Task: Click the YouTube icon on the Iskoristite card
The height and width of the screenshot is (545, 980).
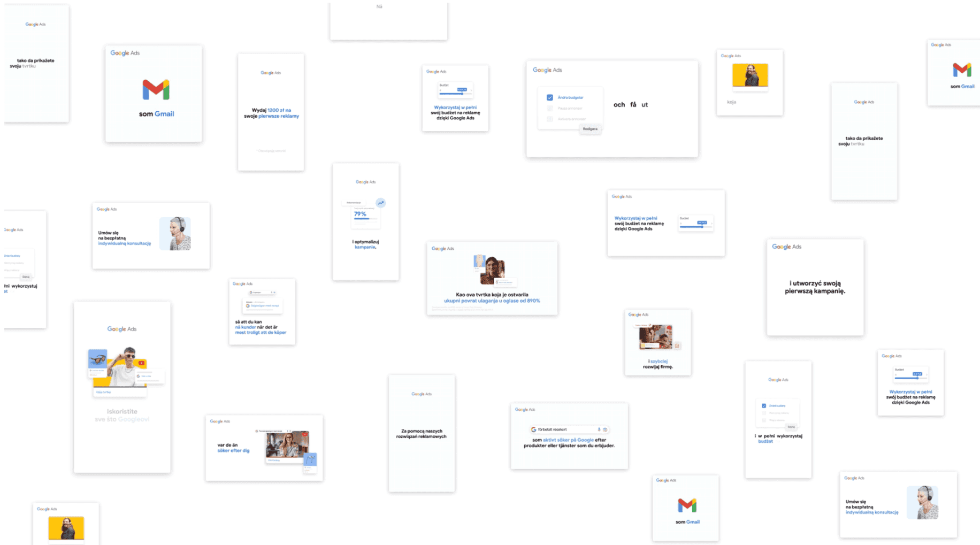Action: tap(141, 363)
